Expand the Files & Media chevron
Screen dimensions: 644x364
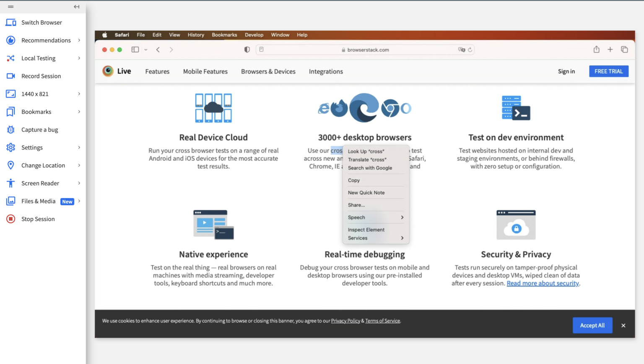(79, 201)
